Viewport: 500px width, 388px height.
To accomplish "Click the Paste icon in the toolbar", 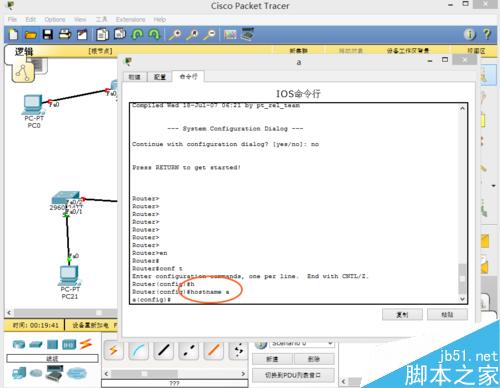I will click(x=120, y=34).
